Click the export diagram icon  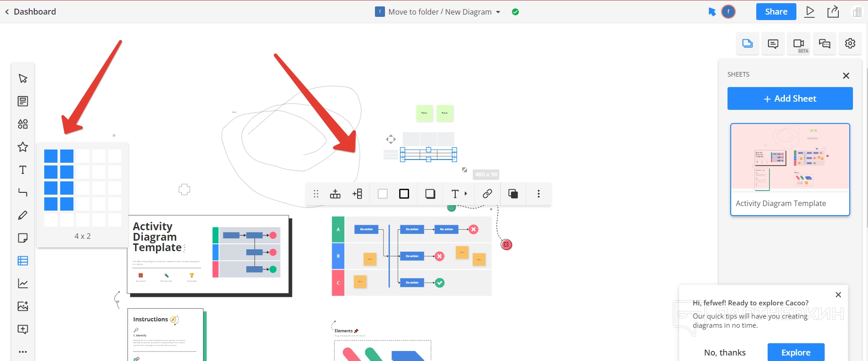(833, 12)
